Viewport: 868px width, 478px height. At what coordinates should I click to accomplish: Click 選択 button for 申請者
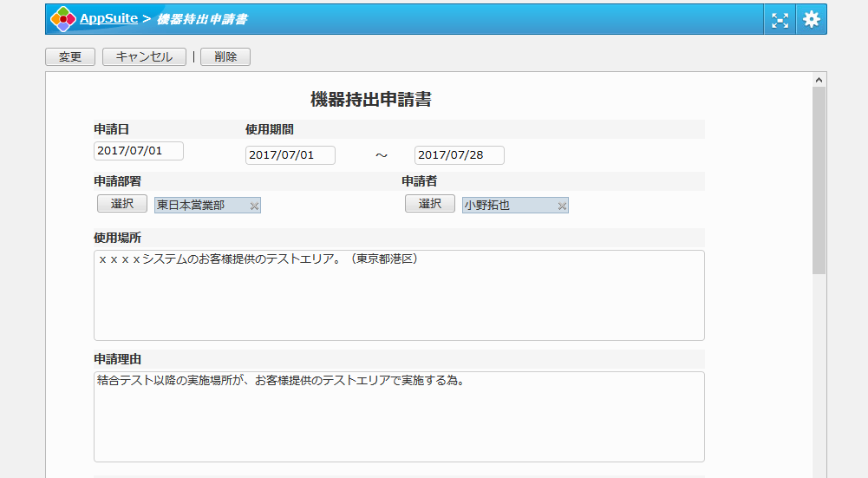click(x=430, y=204)
